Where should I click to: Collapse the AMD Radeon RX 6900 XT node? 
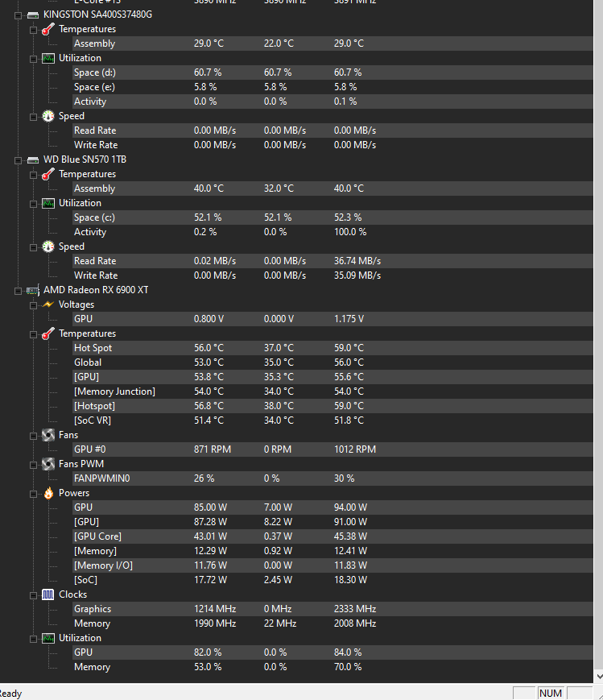18,290
